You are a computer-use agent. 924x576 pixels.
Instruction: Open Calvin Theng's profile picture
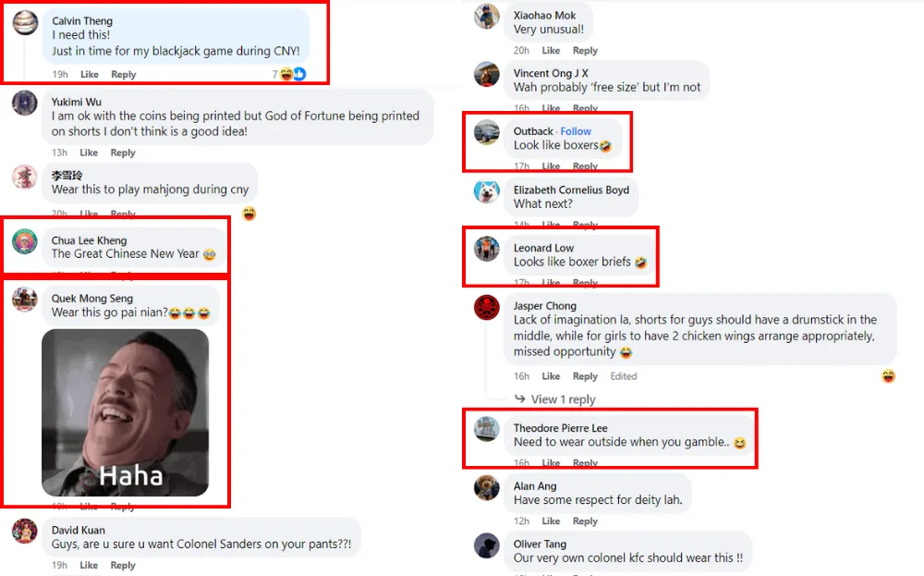pyautogui.click(x=25, y=23)
